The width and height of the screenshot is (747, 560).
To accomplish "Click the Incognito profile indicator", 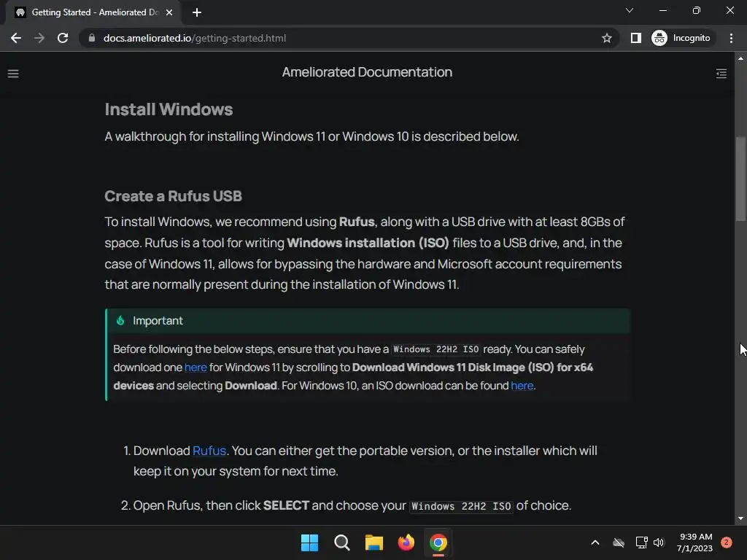I will (x=681, y=38).
